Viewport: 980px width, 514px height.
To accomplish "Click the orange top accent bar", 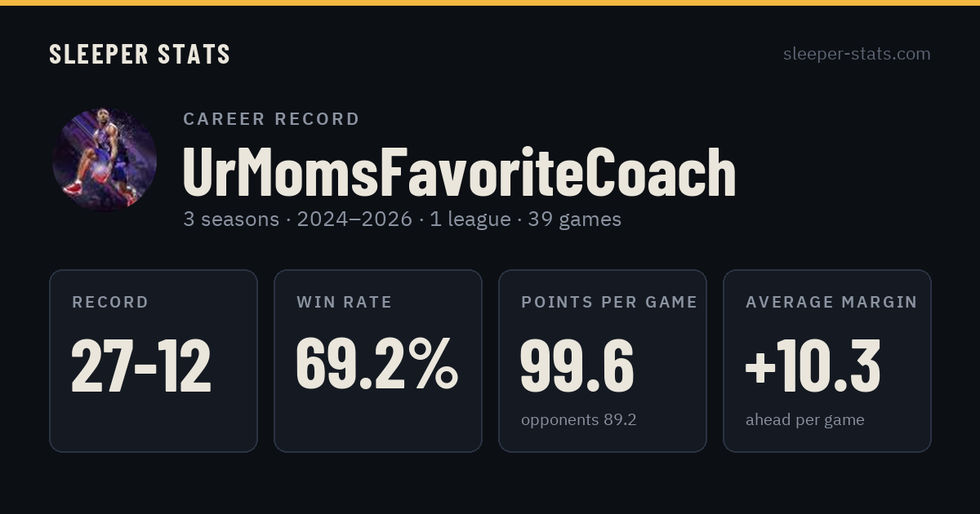I will [x=490, y=2].
